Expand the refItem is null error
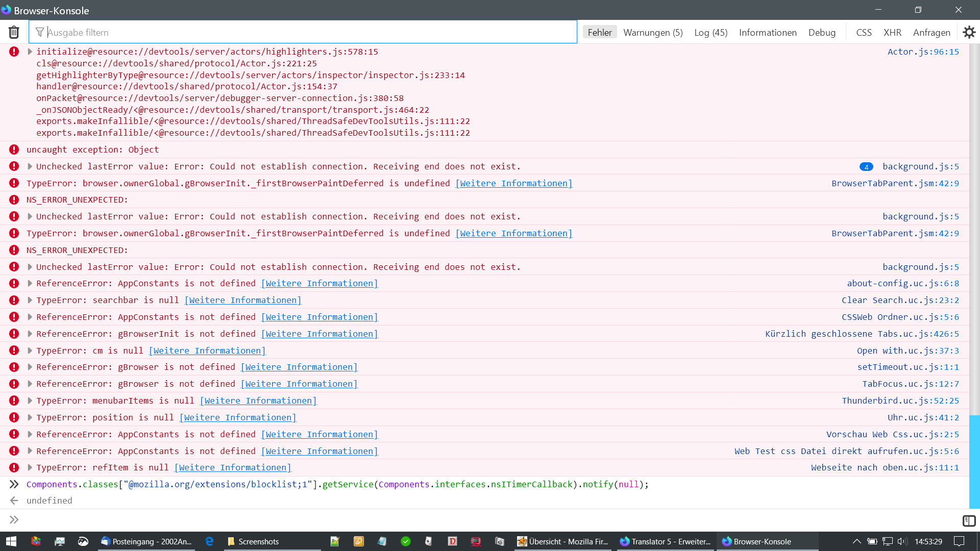This screenshot has width=980, height=551. tap(30, 467)
